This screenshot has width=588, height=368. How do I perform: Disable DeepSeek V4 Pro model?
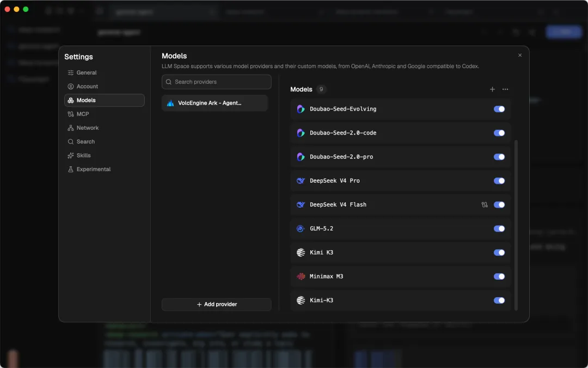499,180
